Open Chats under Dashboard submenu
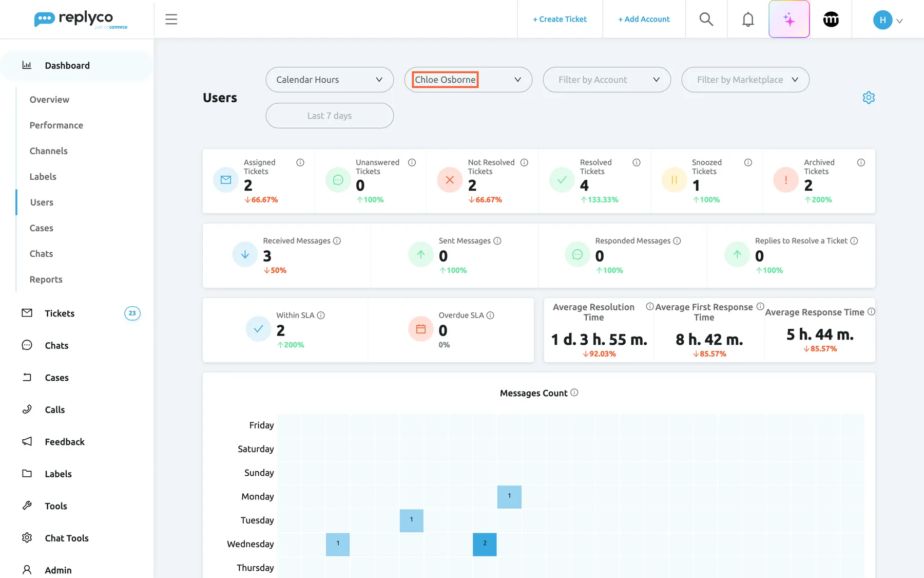Screen dimensions: 924x578 pyautogui.click(x=42, y=254)
